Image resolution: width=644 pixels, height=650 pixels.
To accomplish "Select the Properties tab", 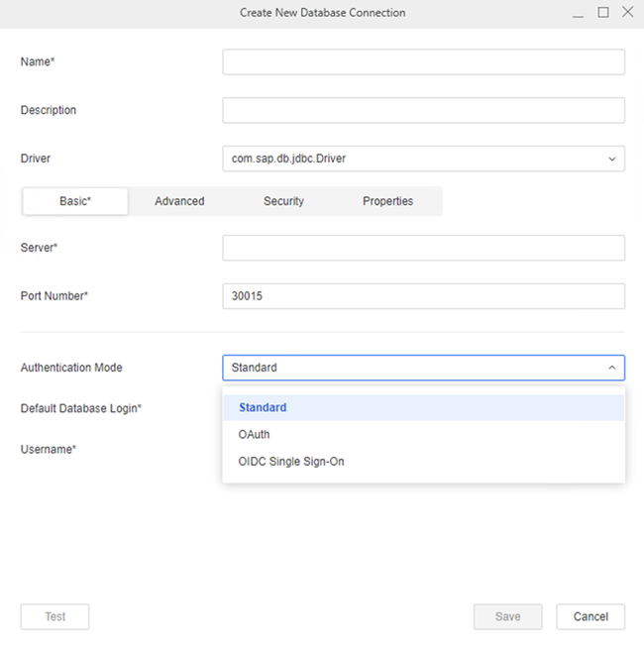I will click(x=387, y=201).
